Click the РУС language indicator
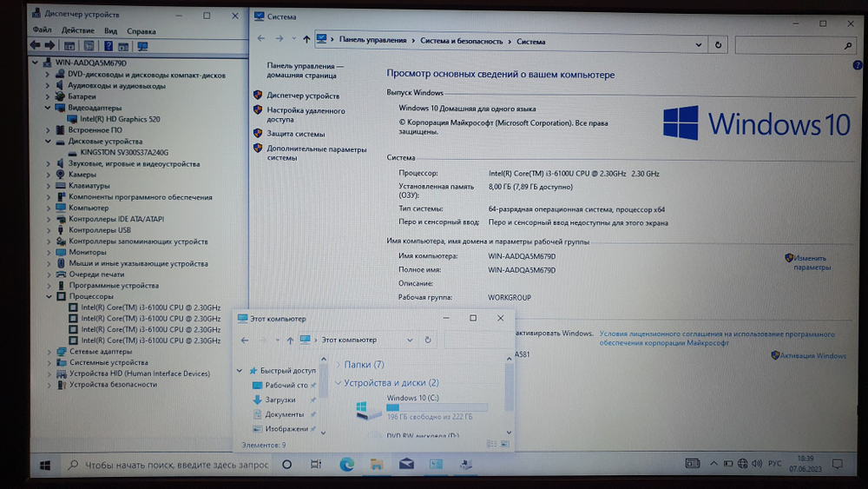 point(774,463)
